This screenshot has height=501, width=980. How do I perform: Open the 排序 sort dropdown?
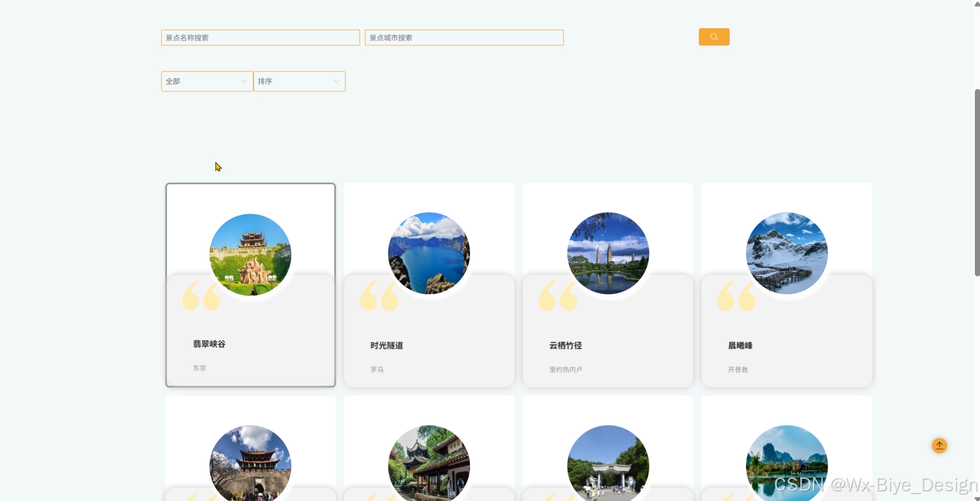point(299,81)
